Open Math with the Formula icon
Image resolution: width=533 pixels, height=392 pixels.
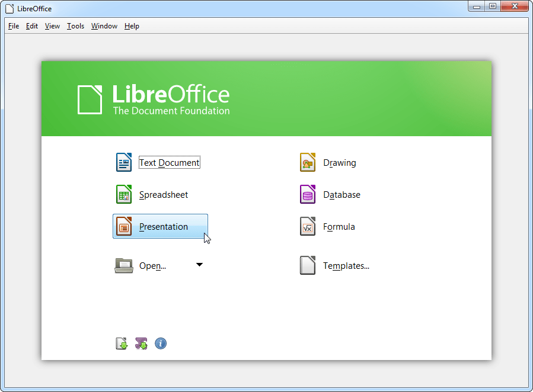pos(307,226)
